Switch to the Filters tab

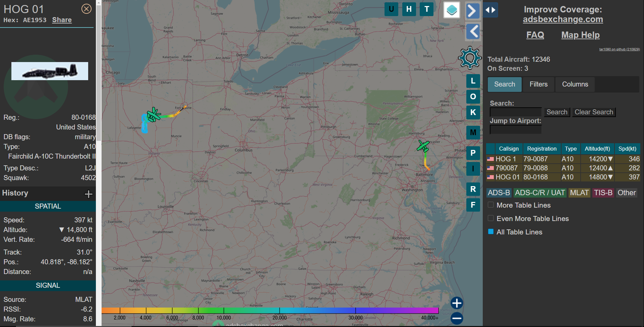(x=539, y=84)
